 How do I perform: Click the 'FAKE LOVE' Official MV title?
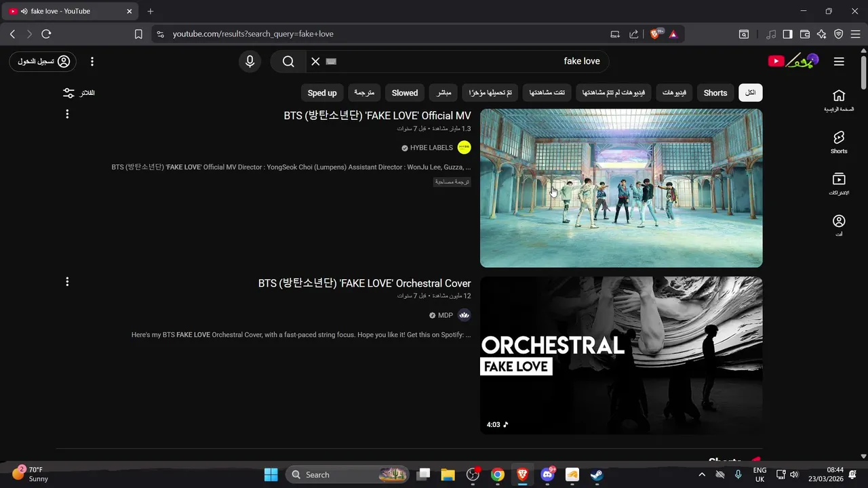pyautogui.click(x=377, y=116)
